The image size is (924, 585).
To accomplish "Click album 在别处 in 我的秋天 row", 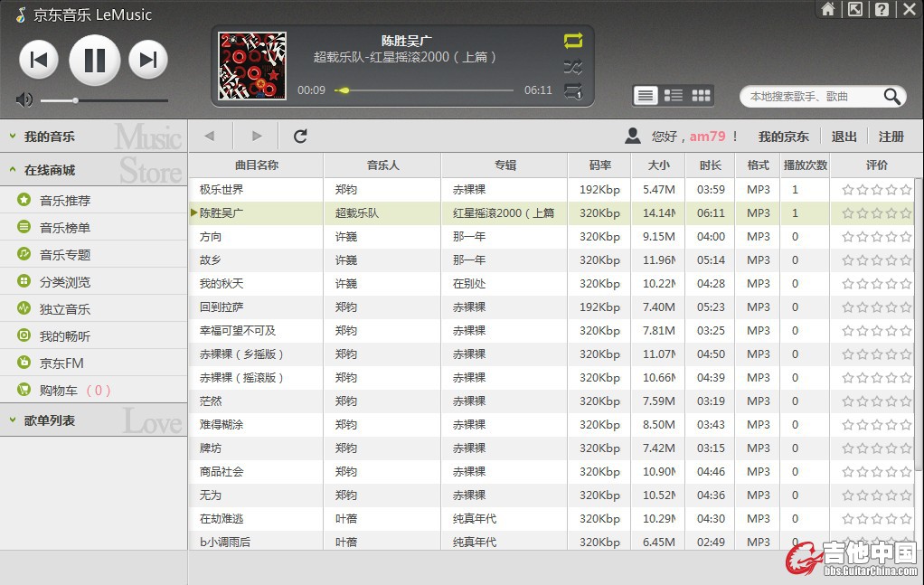I will (469, 284).
